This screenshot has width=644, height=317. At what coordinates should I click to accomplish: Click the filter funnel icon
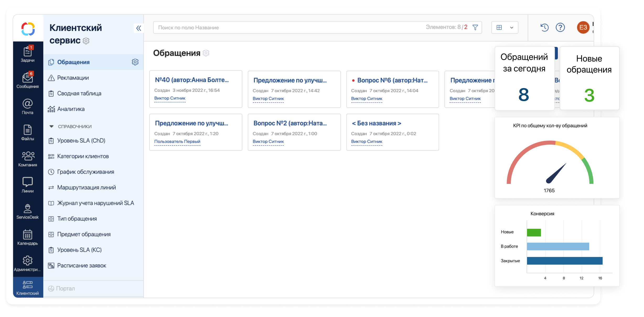pos(475,27)
